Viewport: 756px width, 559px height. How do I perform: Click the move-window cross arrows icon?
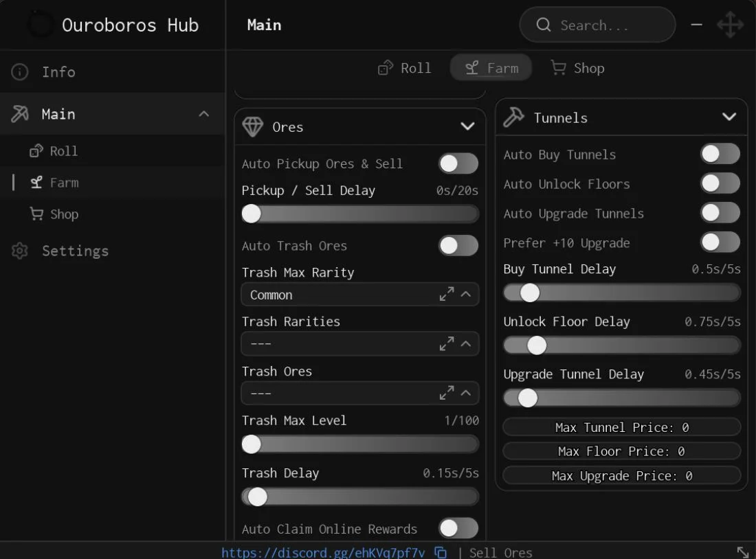pyautogui.click(x=730, y=25)
